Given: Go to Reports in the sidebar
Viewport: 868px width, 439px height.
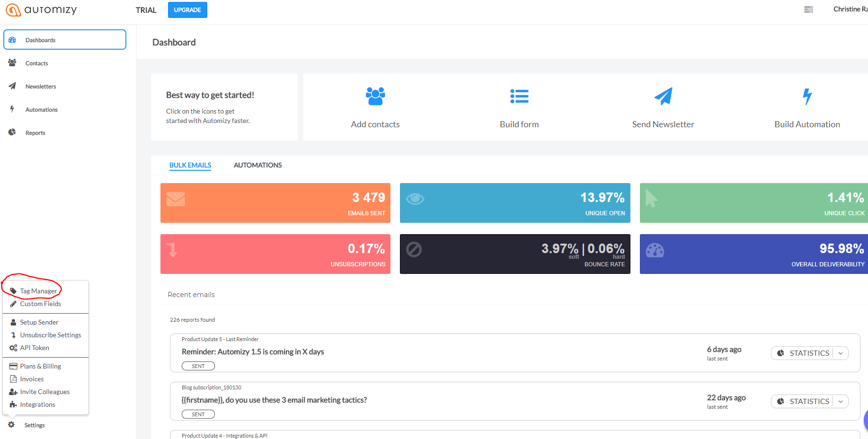Looking at the screenshot, I should coord(35,133).
